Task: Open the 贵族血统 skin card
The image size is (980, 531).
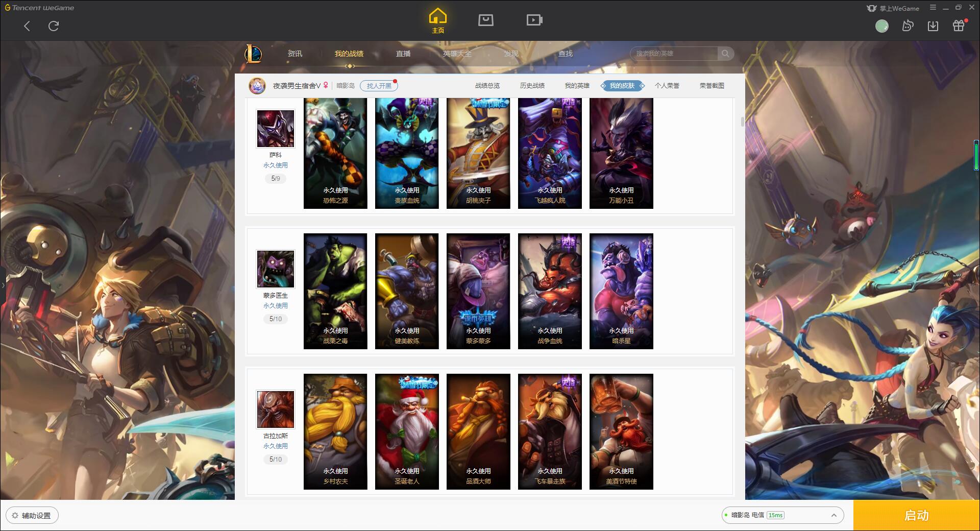Action: pos(407,153)
